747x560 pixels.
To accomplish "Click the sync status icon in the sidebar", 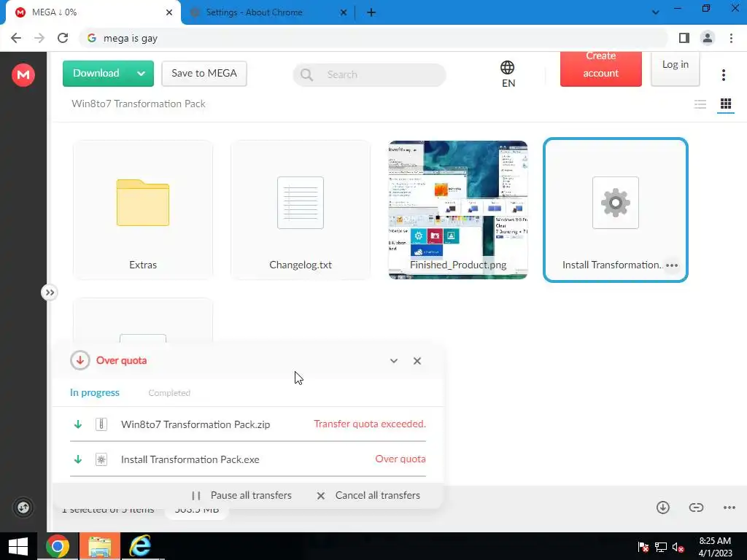I will point(23,507).
